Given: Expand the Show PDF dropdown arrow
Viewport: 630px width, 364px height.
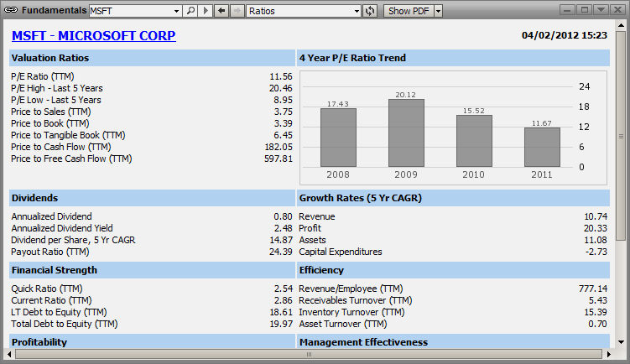Looking at the screenshot, I should pyautogui.click(x=439, y=11).
